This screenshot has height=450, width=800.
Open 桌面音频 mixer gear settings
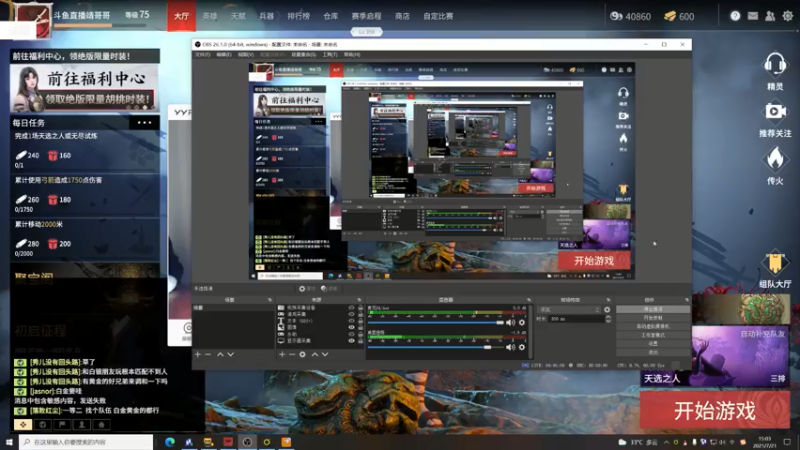coord(521,347)
